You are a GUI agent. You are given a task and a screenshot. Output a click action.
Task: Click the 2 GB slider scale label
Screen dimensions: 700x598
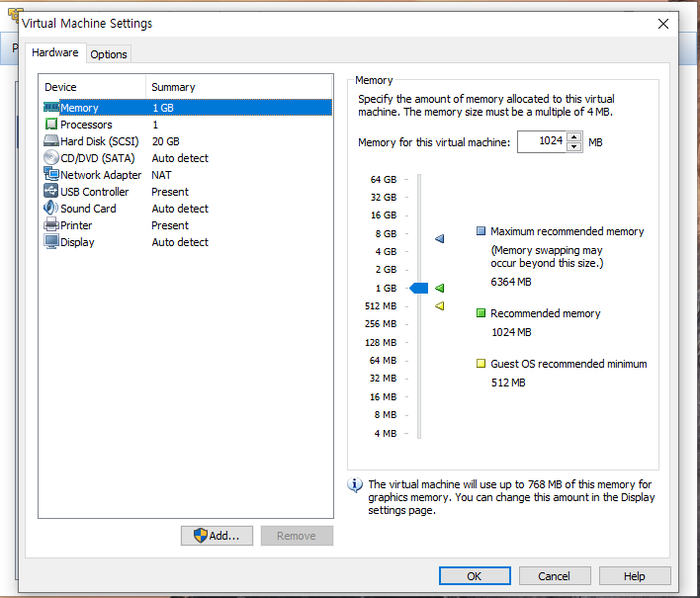[x=387, y=270]
